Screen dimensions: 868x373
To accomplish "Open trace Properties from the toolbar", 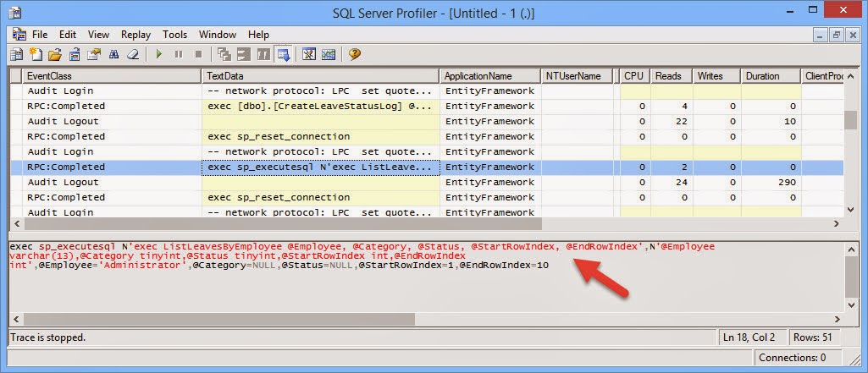I will (x=94, y=54).
